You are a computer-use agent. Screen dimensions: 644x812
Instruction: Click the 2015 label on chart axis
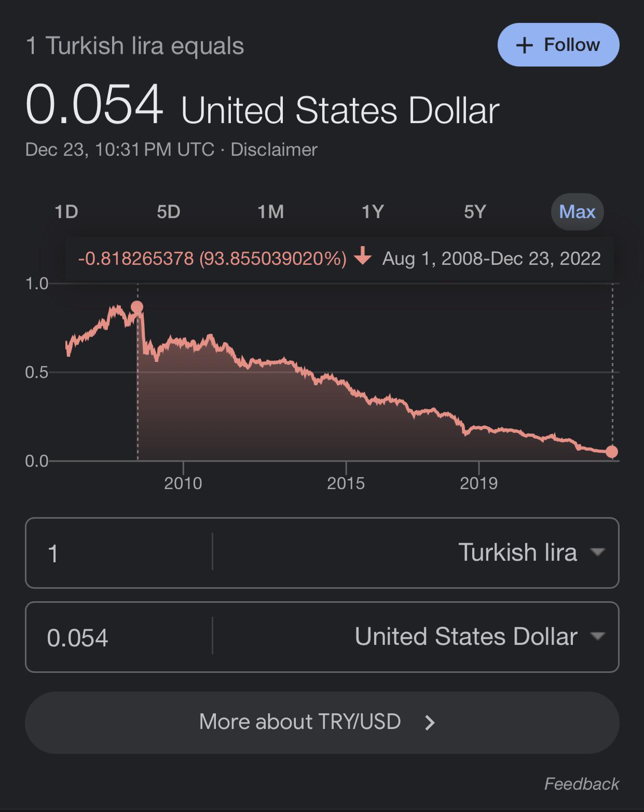[x=346, y=483]
